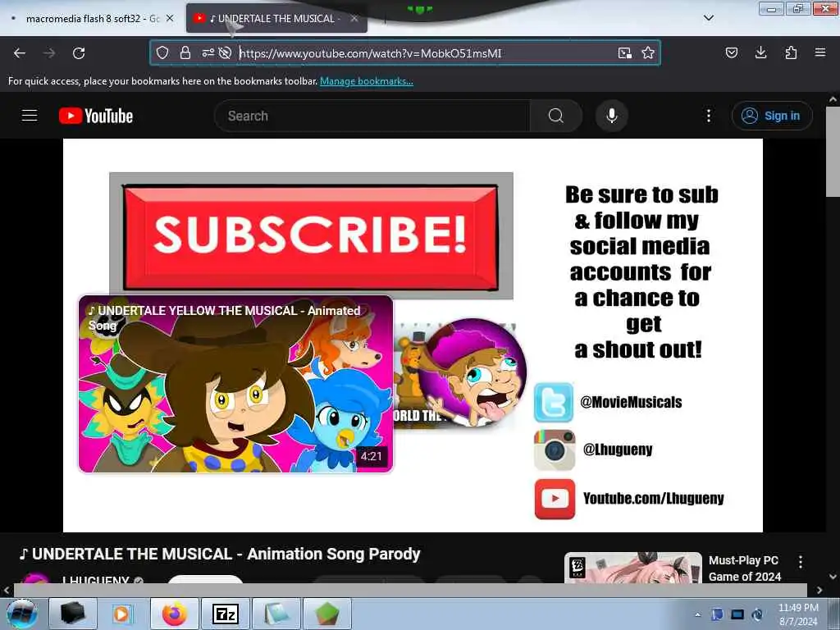Click the red YouTube play icon

pyautogui.click(x=555, y=499)
